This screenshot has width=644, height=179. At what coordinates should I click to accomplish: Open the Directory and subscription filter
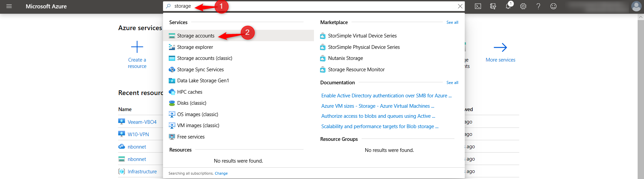(493, 6)
